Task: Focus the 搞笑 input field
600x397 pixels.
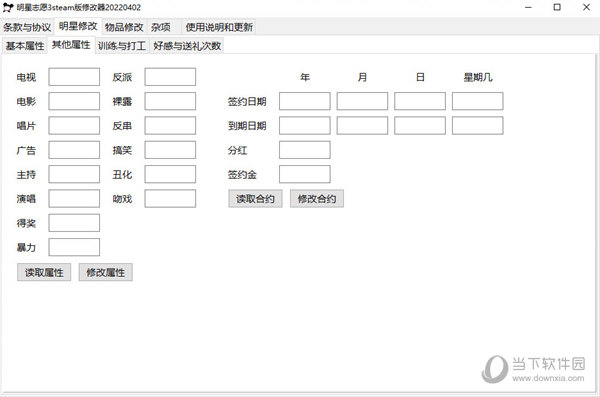Action: [x=170, y=150]
